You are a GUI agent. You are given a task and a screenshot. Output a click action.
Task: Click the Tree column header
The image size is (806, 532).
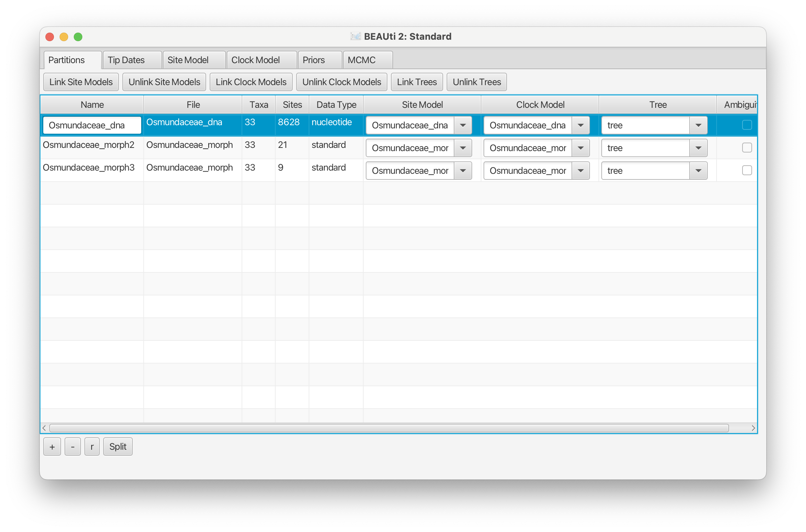point(658,105)
